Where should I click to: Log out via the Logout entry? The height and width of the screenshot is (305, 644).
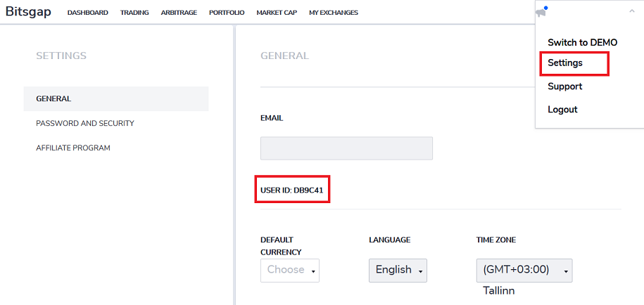[x=562, y=110]
